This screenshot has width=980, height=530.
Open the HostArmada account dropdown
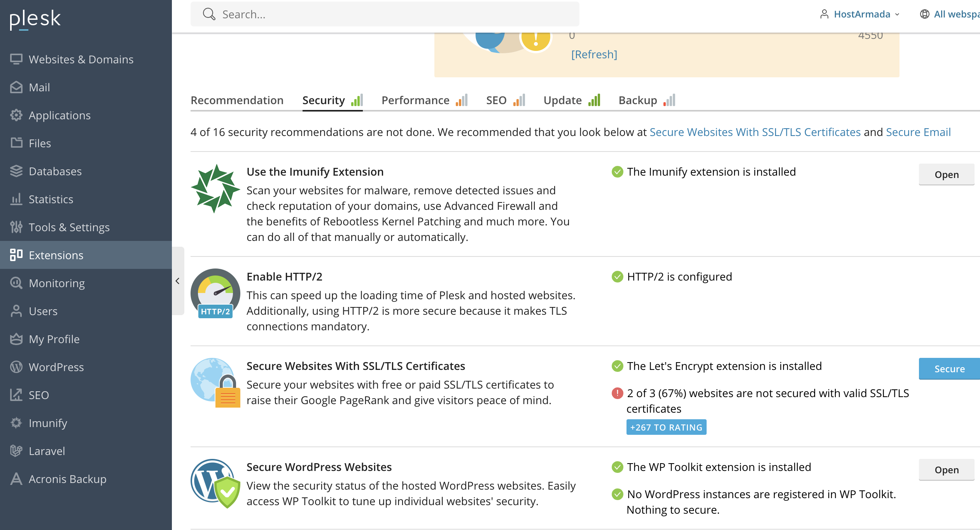point(860,14)
